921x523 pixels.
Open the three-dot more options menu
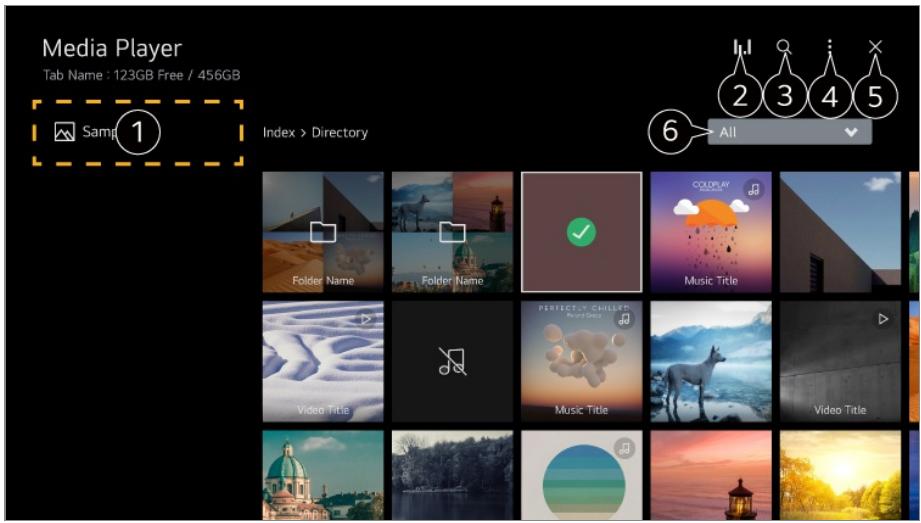point(829,47)
